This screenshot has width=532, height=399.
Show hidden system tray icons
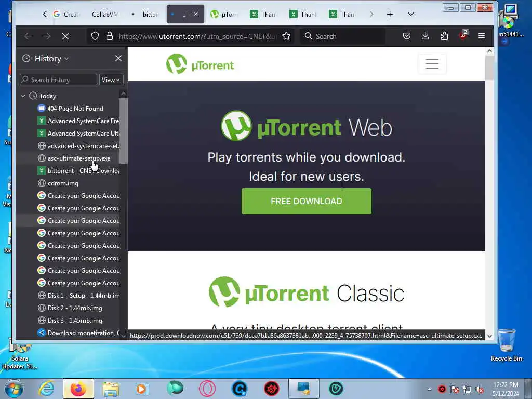pyautogui.click(x=430, y=389)
